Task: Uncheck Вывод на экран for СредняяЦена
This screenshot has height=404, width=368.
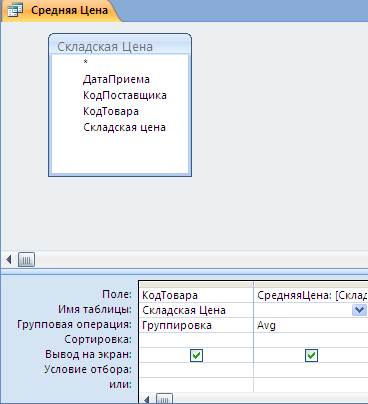Action: click(311, 355)
